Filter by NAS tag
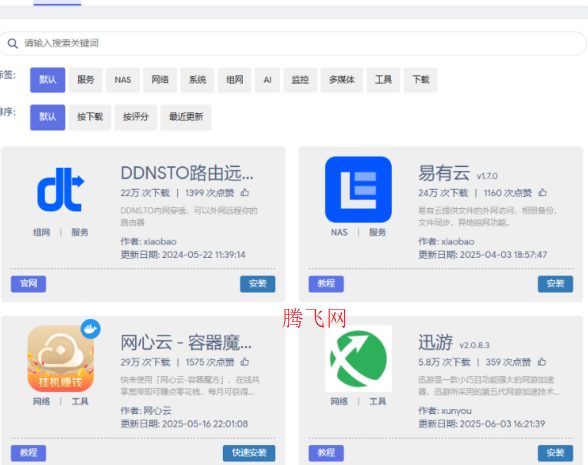588x465 pixels. tap(123, 80)
